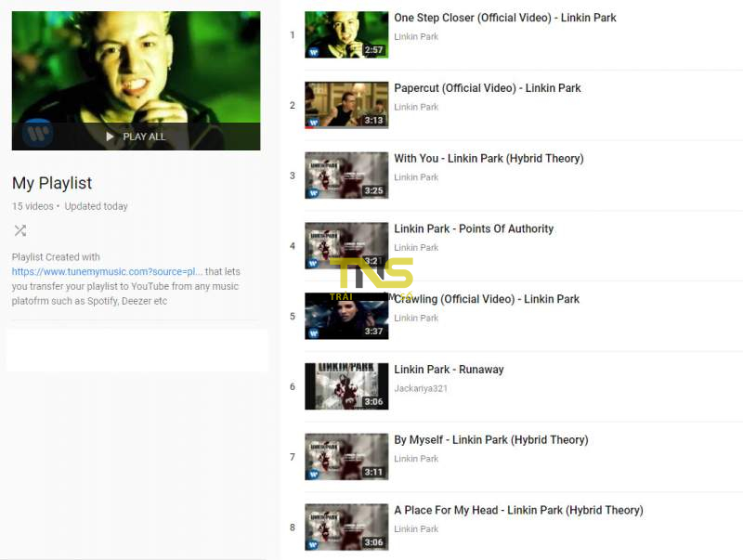Open Linkin Park channel under One Step Closer
Screen dimensions: 743x560
[416, 37]
